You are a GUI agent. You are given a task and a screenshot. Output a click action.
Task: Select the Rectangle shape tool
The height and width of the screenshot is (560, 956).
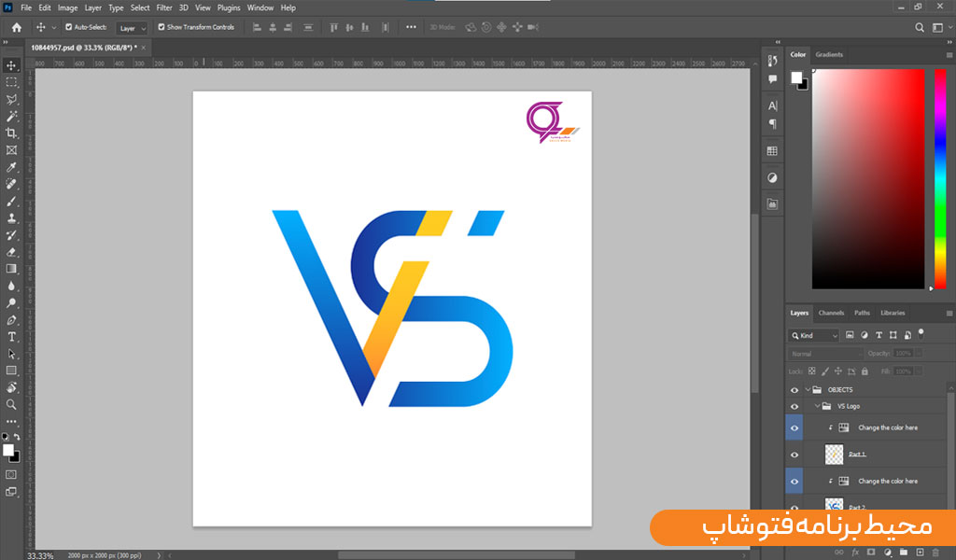coord(11,371)
